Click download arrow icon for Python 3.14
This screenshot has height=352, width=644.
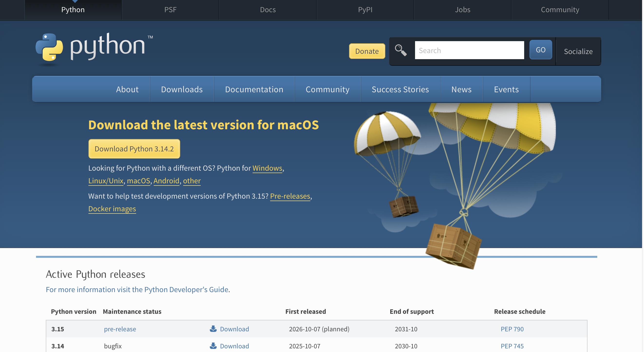213,346
